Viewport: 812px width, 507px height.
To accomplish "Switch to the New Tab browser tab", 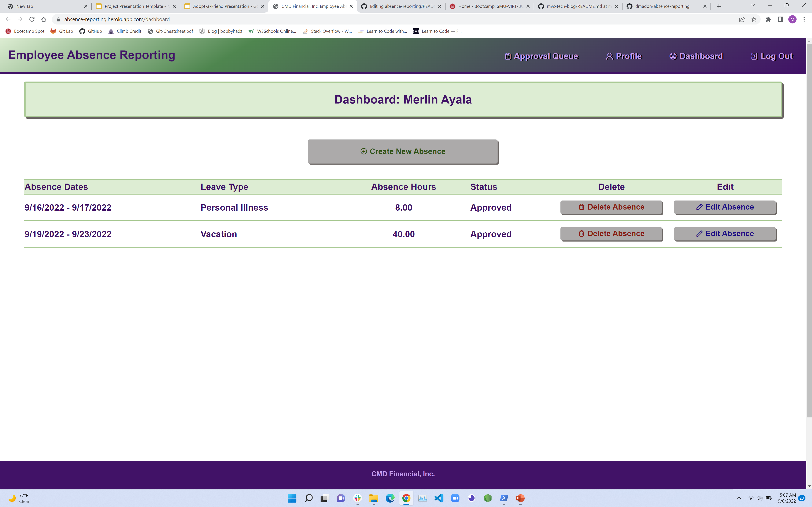I will 44,6.
